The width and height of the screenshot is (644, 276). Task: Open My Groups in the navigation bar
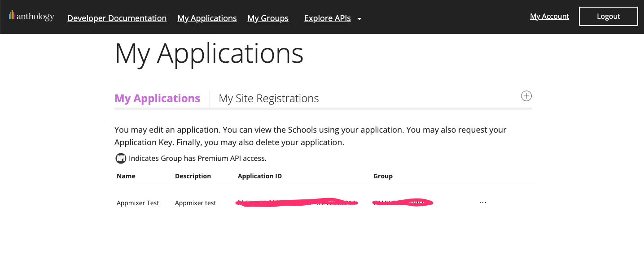(x=268, y=18)
